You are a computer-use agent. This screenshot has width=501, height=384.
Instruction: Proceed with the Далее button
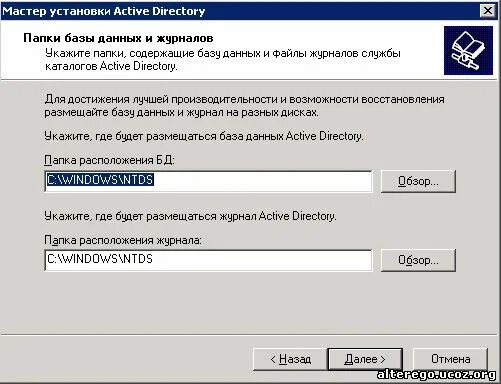[365, 359]
